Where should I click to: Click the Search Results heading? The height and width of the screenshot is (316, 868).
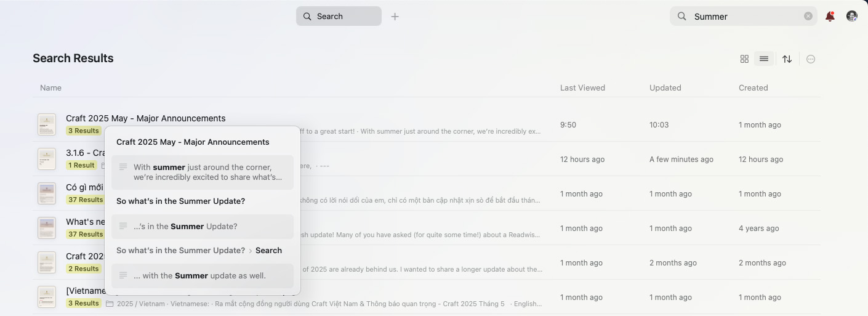pos(73,59)
